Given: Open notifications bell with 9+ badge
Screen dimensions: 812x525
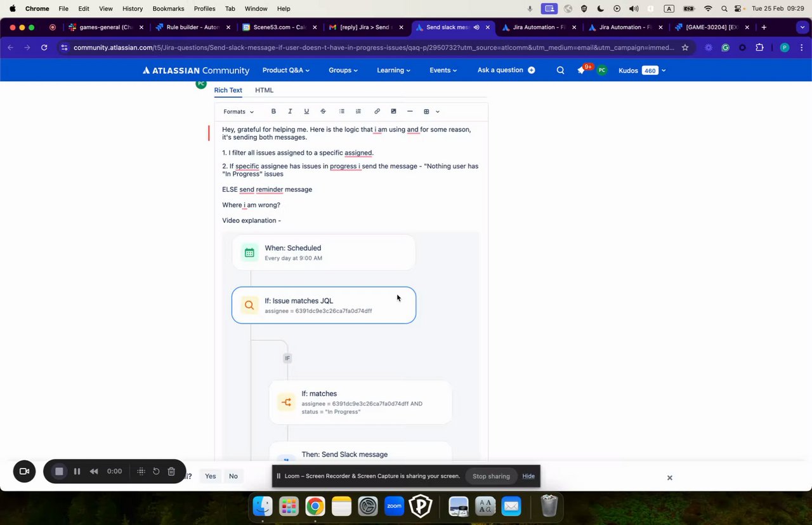Looking at the screenshot, I should click(x=582, y=70).
